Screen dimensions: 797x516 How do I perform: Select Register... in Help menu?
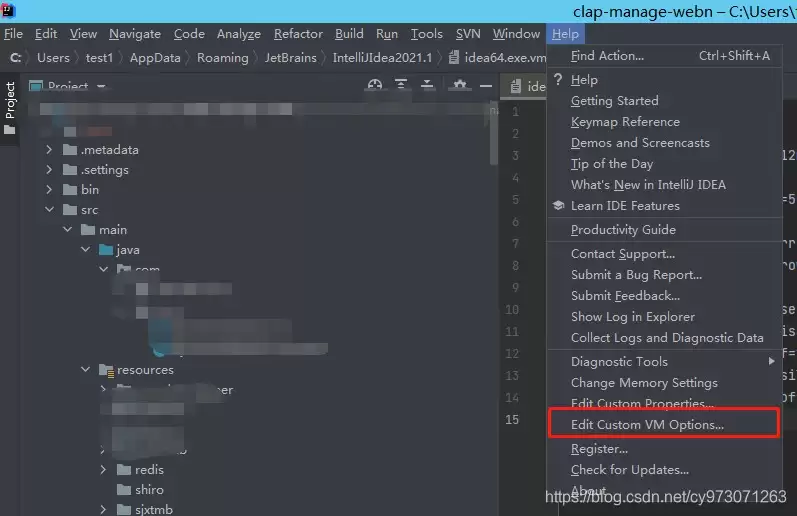pyautogui.click(x=664, y=448)
